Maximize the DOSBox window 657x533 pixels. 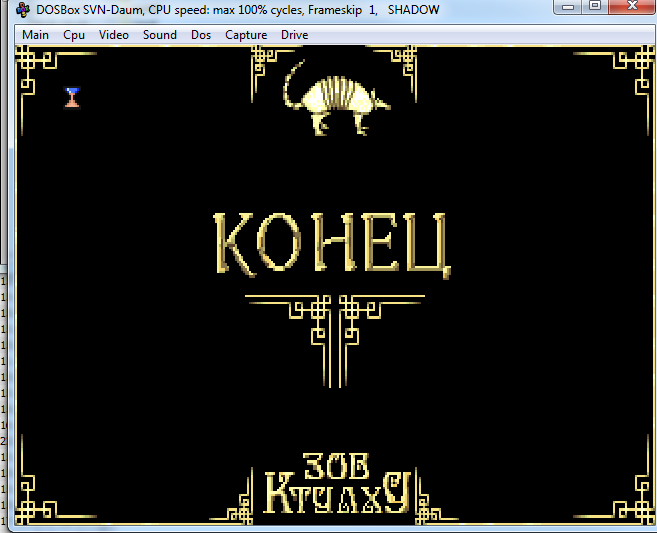pos(595,6)
